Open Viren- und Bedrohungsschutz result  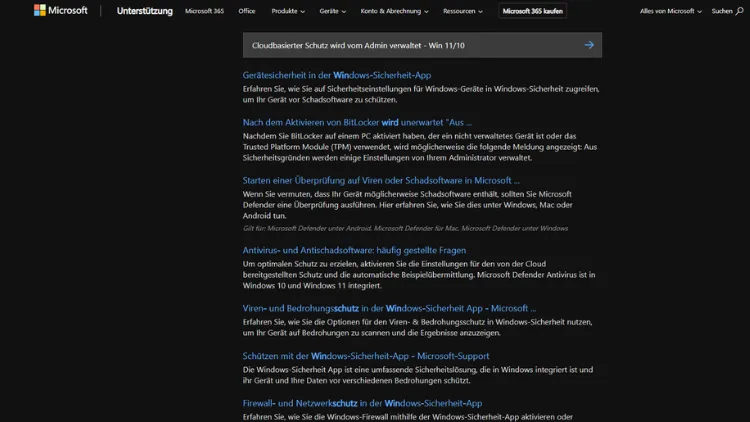point(389,309)
